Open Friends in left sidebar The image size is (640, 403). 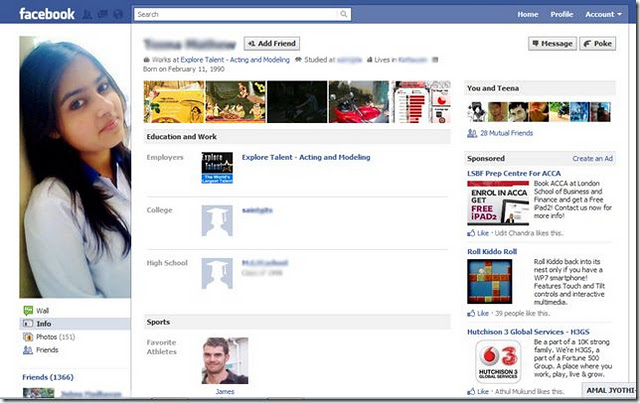(x=47, y=350)
